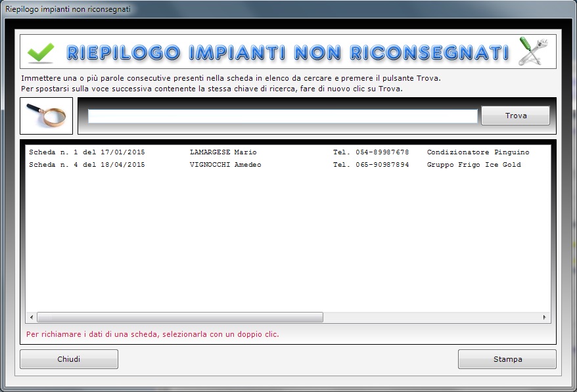This screenshot has width=577, height=392.
Task: Click the left arrow of horizontal scrollbar
Action: pyautogui.click(x=32, y=317)
